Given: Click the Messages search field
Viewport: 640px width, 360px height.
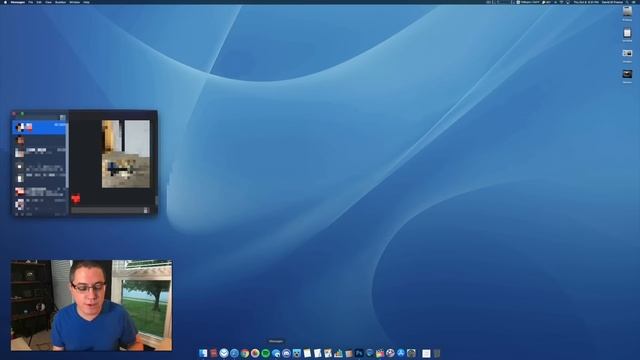Looking at the screenshot, I should (x=36, y=118).
